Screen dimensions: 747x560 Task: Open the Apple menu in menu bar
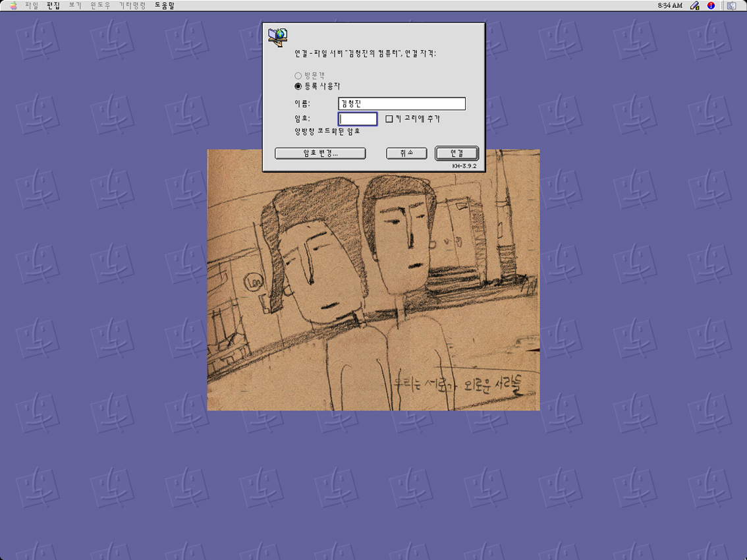tap(13, 6)
